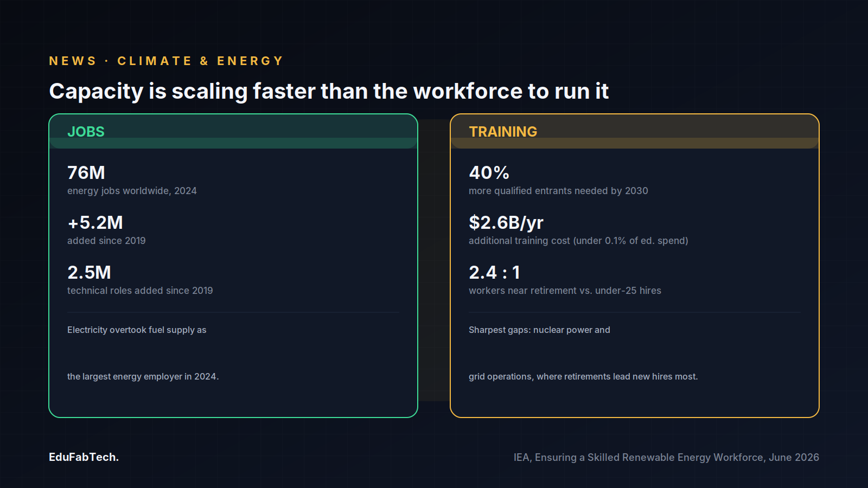The image size is (868, 488).
Task: Click 'energy jobs worldwide, 2024' caption
Action: coord(132,191)
